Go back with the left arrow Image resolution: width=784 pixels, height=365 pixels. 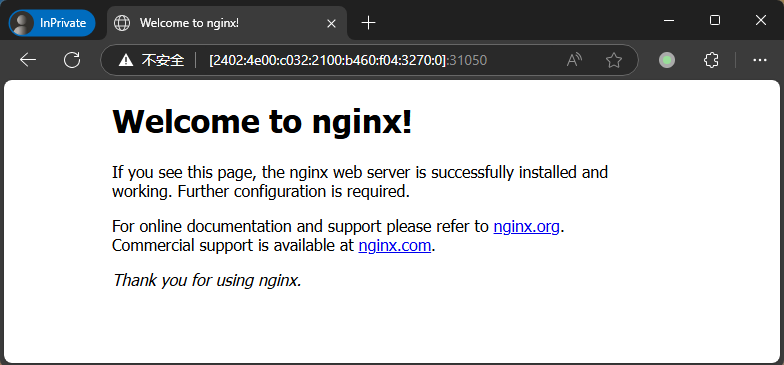pos(28,60)
